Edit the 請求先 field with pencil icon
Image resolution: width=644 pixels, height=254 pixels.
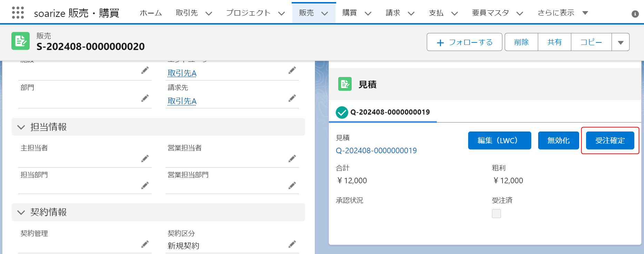pos(292,98)
